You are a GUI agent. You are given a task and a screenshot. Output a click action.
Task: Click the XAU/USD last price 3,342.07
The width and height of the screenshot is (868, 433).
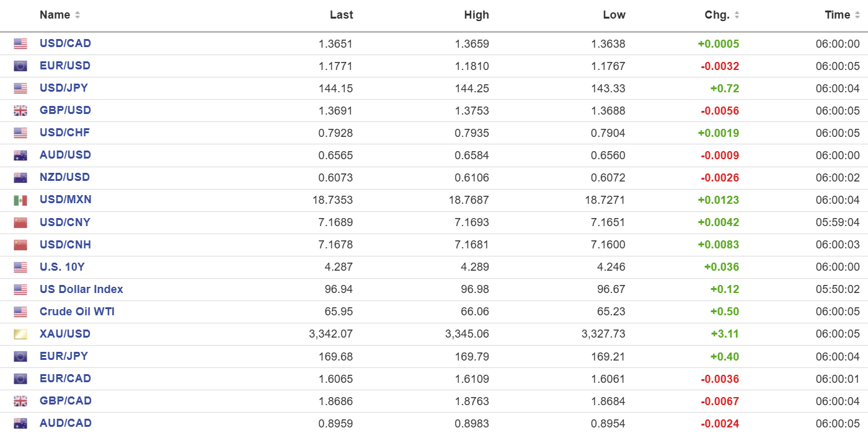click(330, 334)
